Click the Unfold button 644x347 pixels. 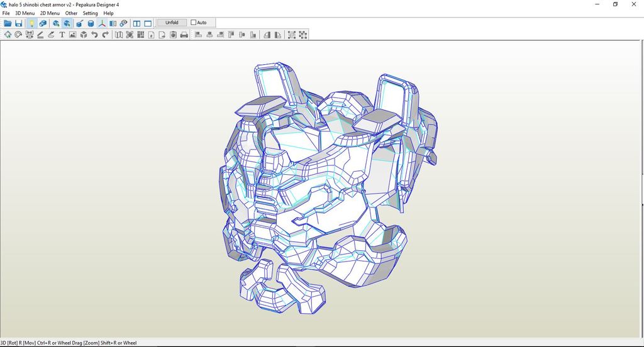click(172, 23)
